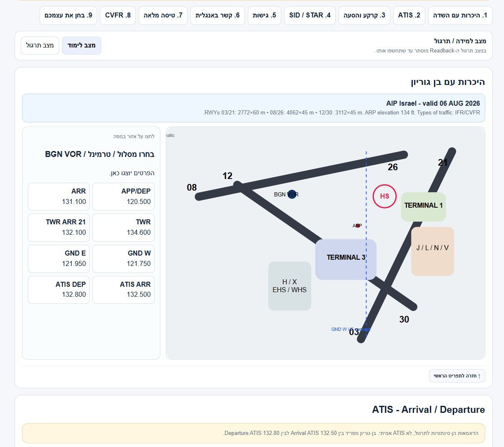Select the TERMINAL 3 area on map
The height and width of the screenshot is (447, 504).
346,259
